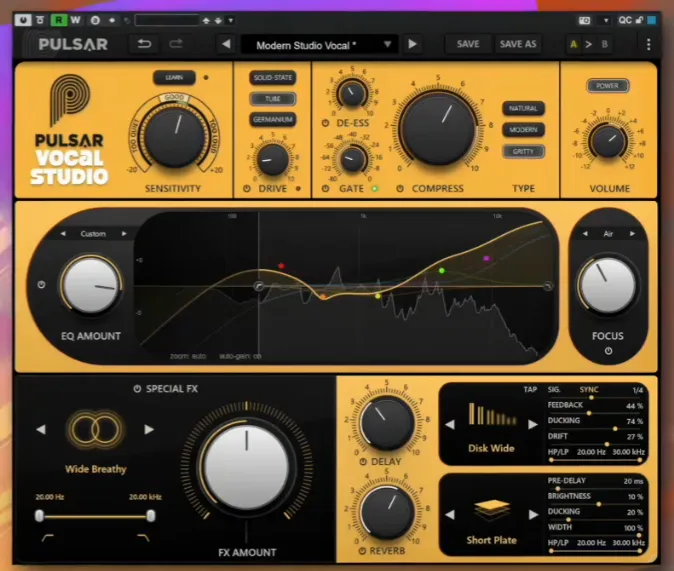Click the FX AMOUNT knob
Screen dimensions: 674x571
[247, 467]
